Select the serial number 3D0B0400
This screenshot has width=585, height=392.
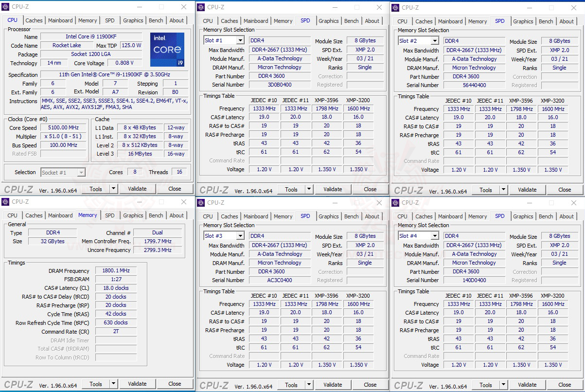click(280, 85)
